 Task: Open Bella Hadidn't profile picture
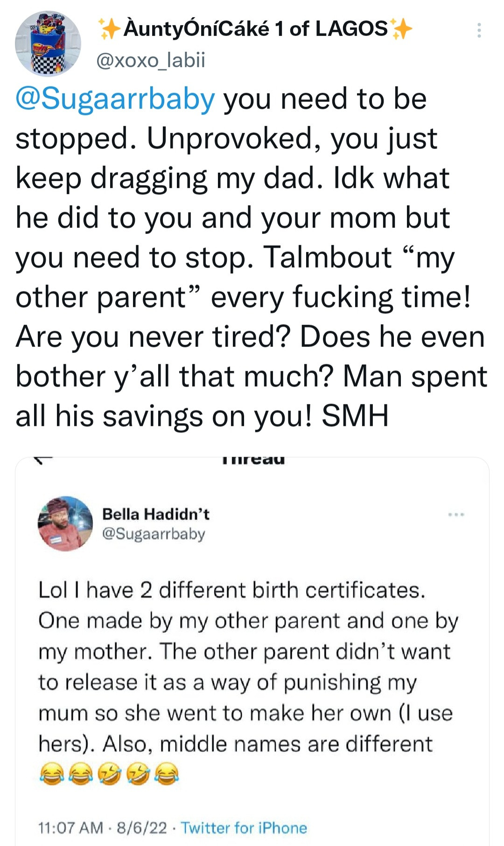(x=65, y=523)
